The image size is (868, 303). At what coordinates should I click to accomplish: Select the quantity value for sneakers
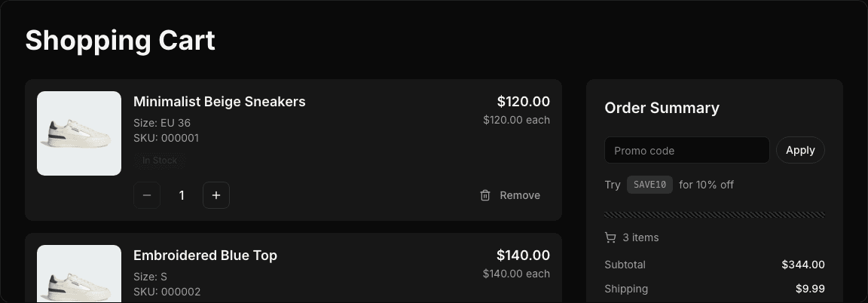pyautogui.click(x=182, y=195)
